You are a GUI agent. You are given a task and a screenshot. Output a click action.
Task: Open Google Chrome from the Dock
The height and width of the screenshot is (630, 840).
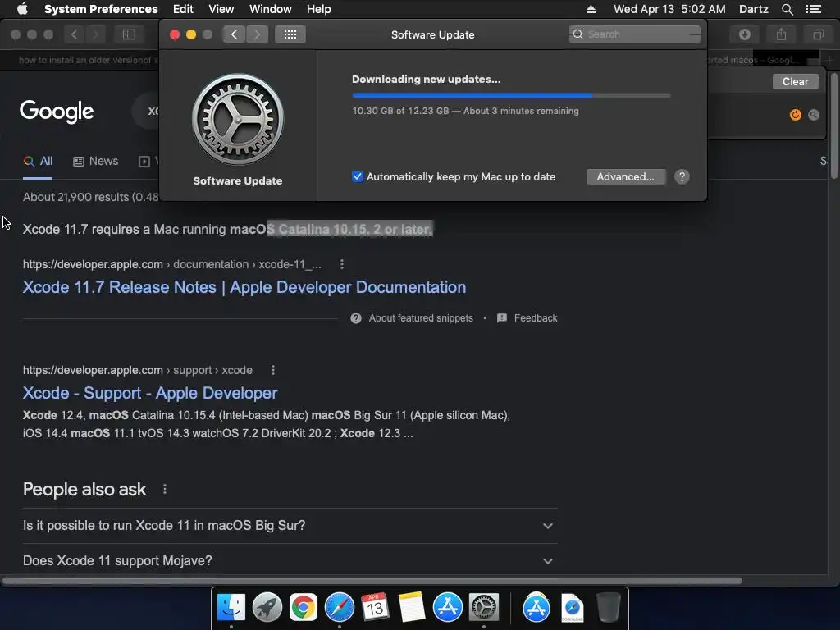[304, 608]
